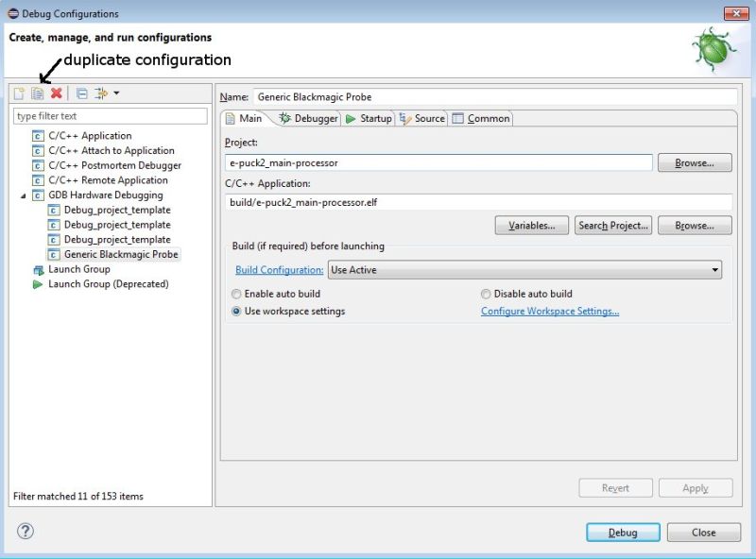Open the Build Configuration combo box
The image size is (756, 559).
[715, 269]
